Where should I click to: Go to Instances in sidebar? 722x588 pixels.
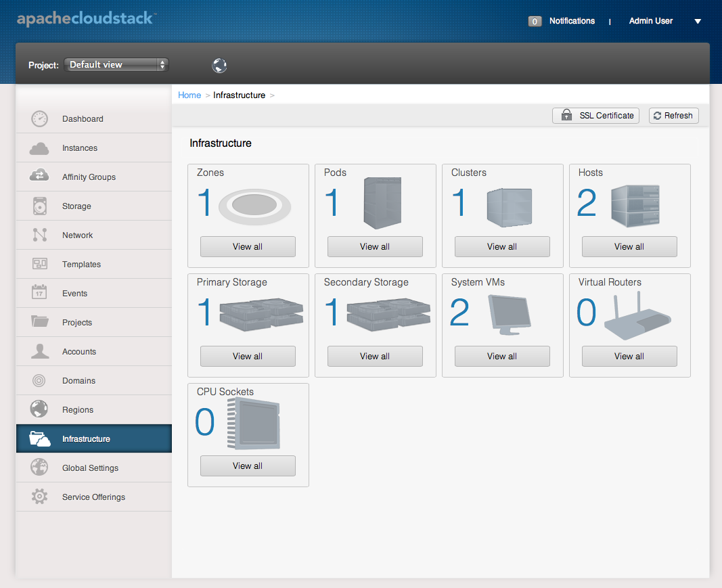pos(94,148)
